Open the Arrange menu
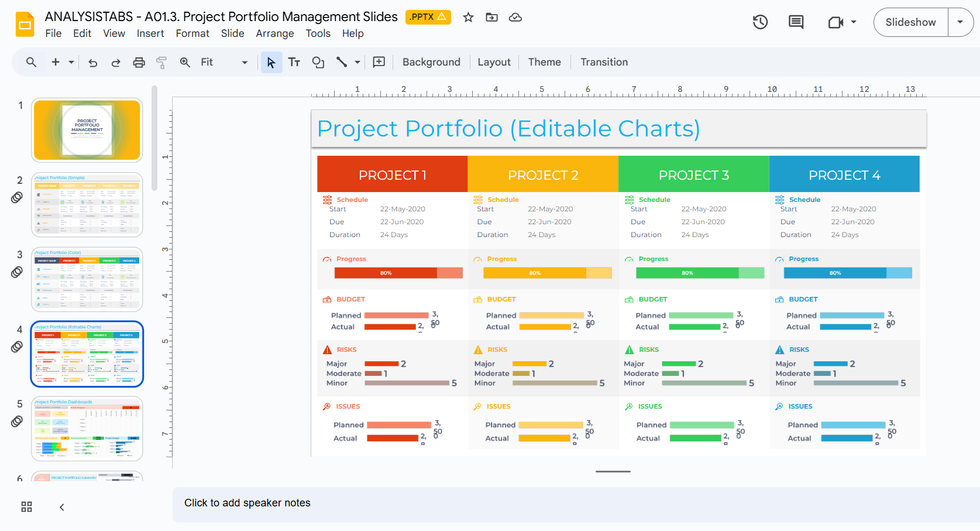980x531 pixels. [274, 33]
